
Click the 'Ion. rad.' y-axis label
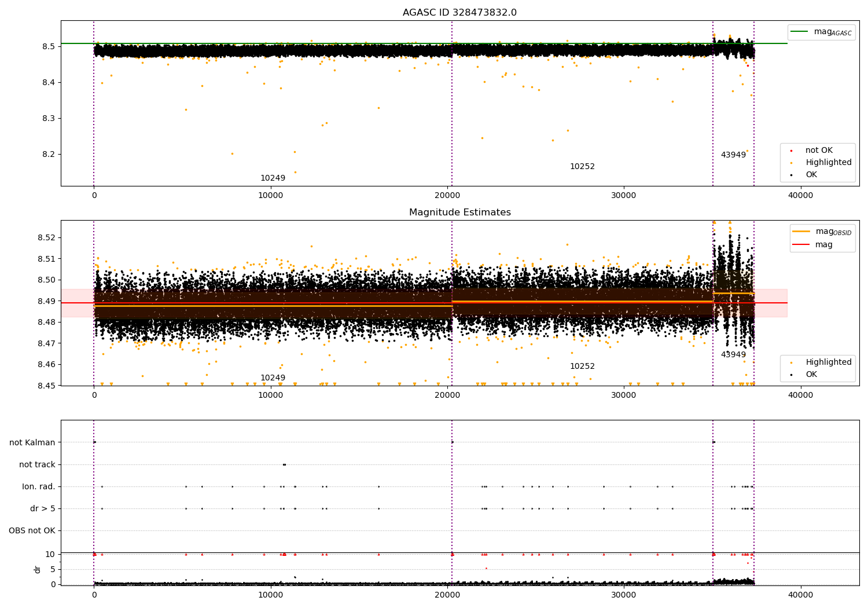click(39, 487)
